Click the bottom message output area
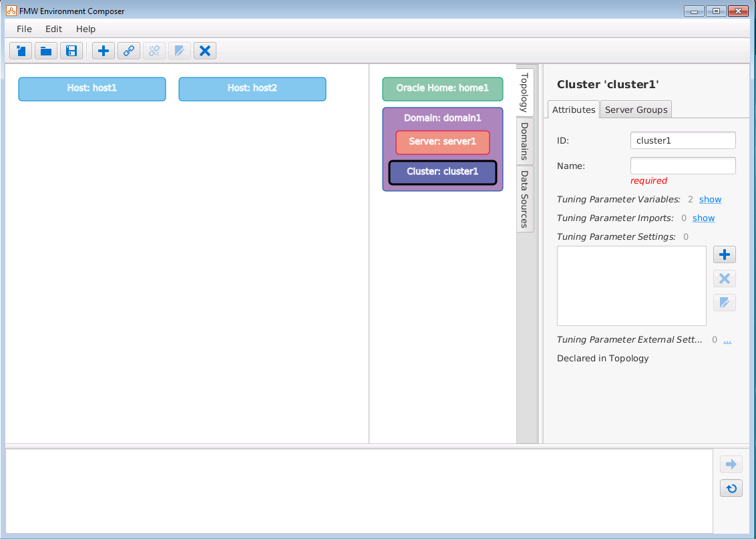This screenshot has width=756, height=539. (359, 491)
